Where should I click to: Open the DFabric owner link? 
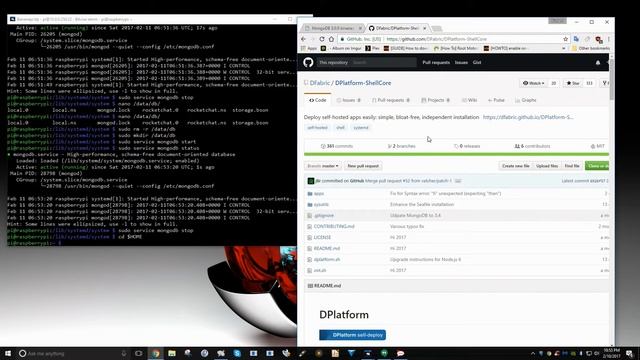click(320, 83)
